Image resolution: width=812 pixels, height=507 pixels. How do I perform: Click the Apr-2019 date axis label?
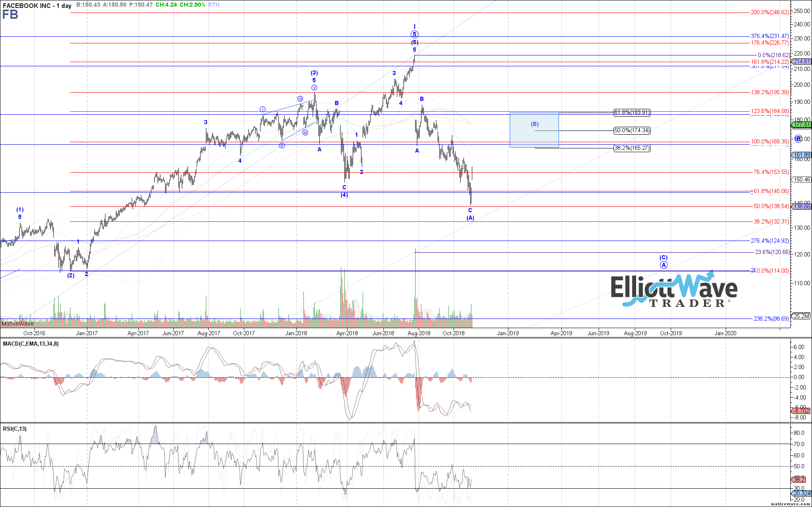[x=561, y=333]
